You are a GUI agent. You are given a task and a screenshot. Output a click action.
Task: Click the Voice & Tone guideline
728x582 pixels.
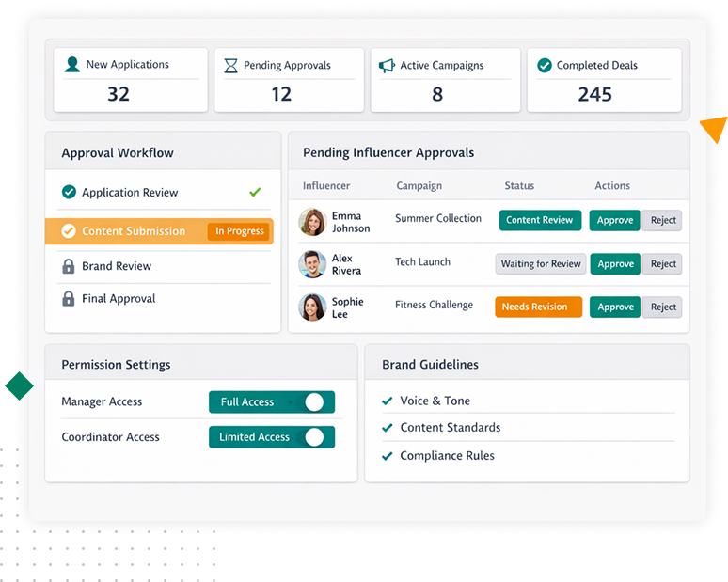tap(435, 401)
